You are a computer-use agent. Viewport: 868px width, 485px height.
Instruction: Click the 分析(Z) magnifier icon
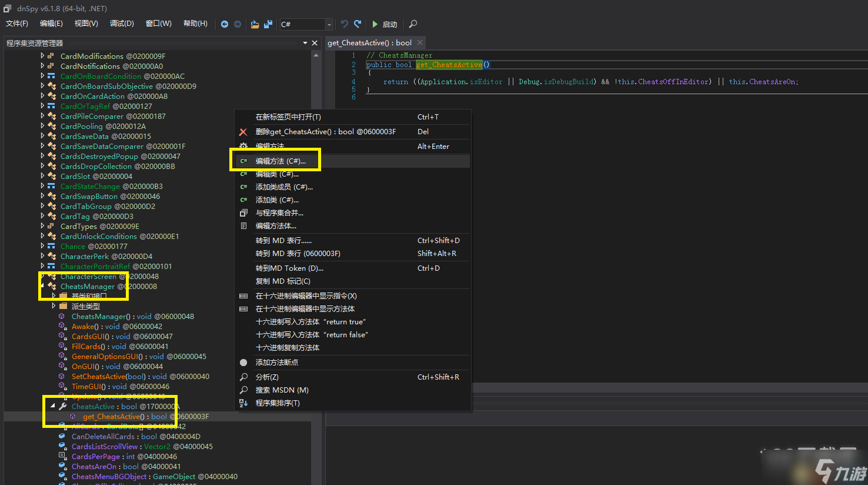243,377
